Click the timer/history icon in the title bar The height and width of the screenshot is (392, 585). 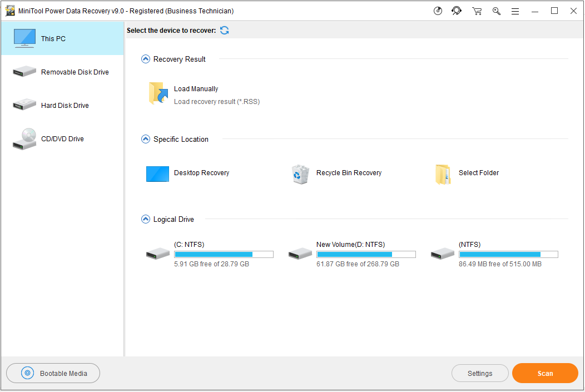click(x=438, y=11)
